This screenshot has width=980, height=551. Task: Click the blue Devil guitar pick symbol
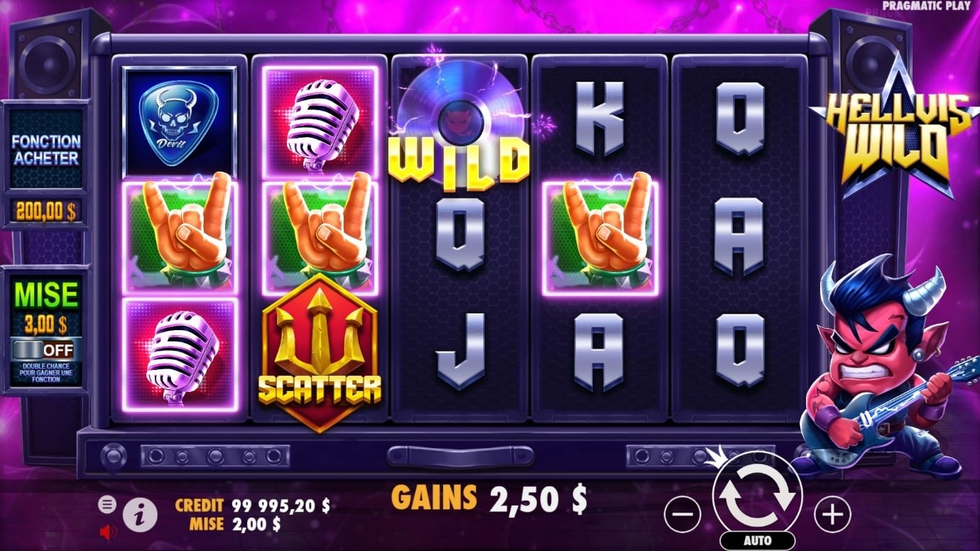tap(180, 121)
